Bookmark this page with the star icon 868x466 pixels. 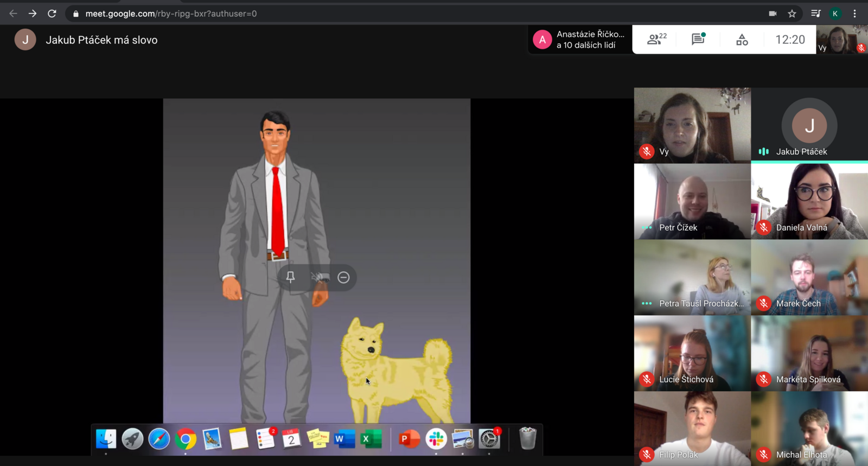(792, 14)
